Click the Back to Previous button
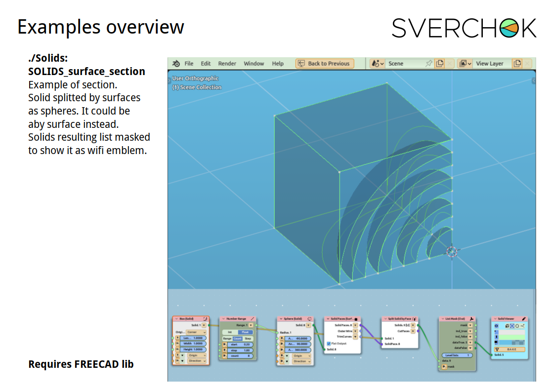 click(x=324, y=64)
